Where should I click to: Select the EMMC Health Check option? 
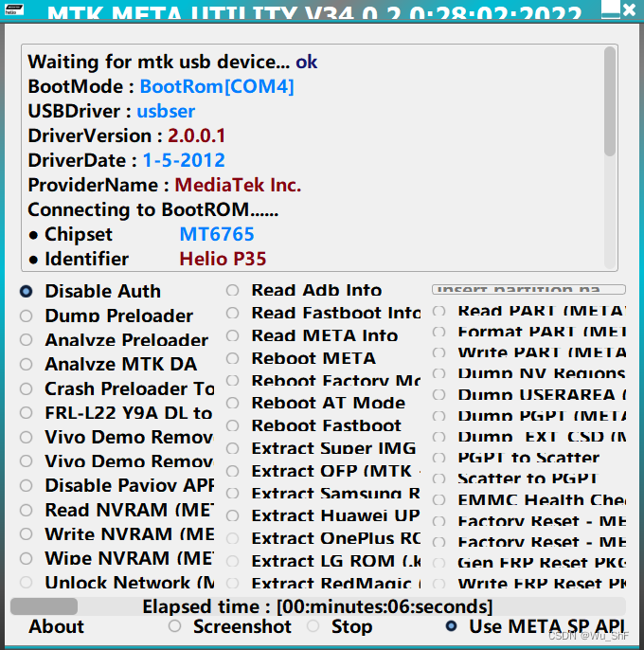529,500
